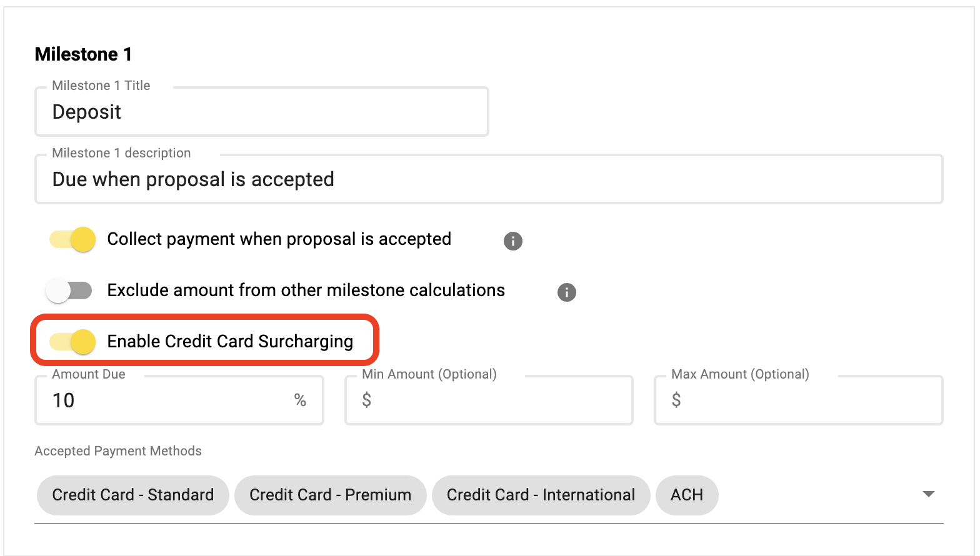Click info icon beside Collect payment option
The image size is (980, 556).
coord(513,241)
